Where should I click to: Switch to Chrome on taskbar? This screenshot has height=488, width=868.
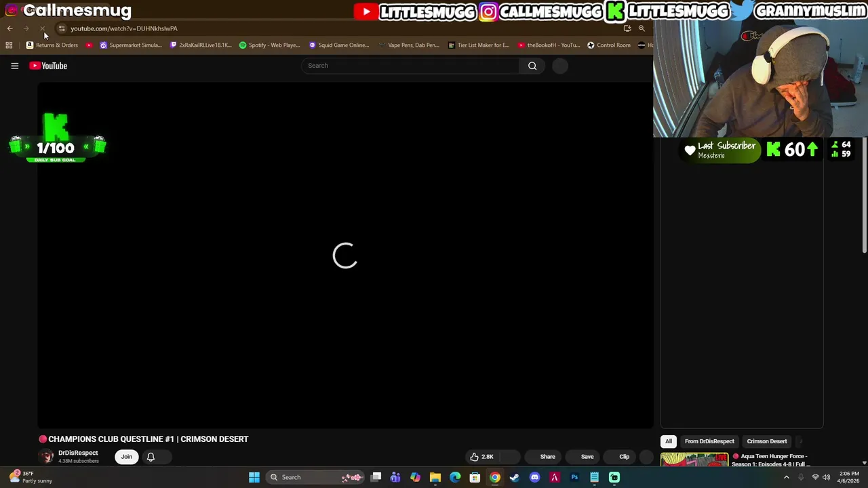[x=495, y=477]
